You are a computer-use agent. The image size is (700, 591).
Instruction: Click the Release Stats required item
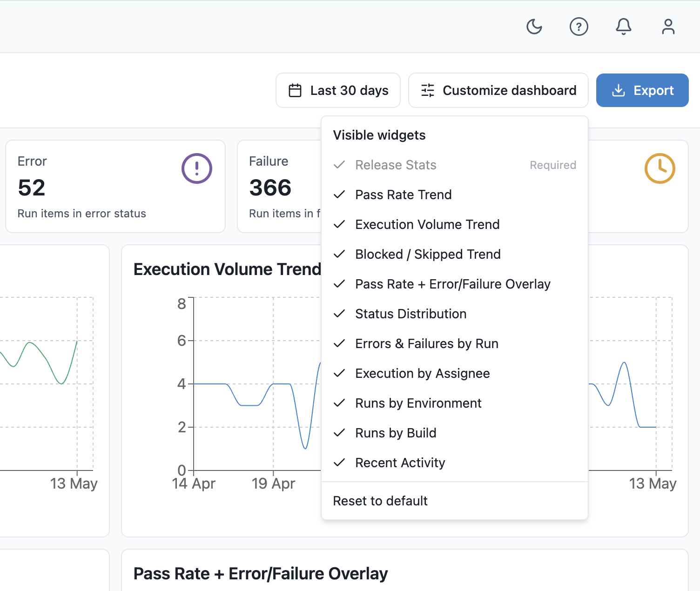point(455,165)
